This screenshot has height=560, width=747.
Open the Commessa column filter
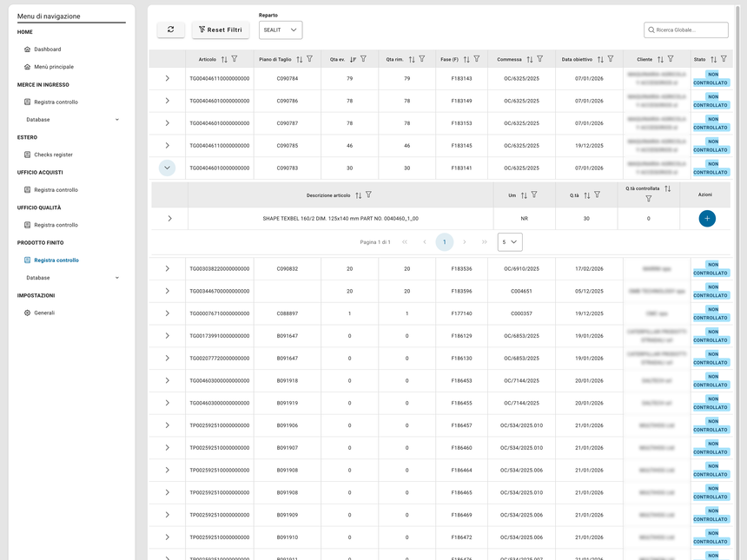[x=540, y=59]
